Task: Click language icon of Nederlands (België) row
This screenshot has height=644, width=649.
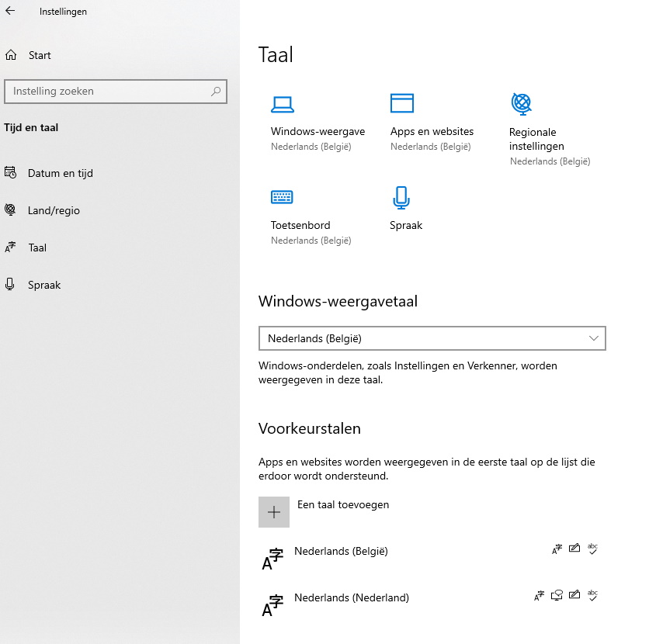Action: 272,559
